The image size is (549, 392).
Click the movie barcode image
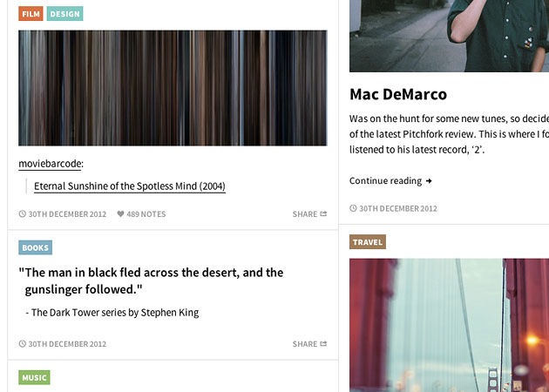[173, 88]
